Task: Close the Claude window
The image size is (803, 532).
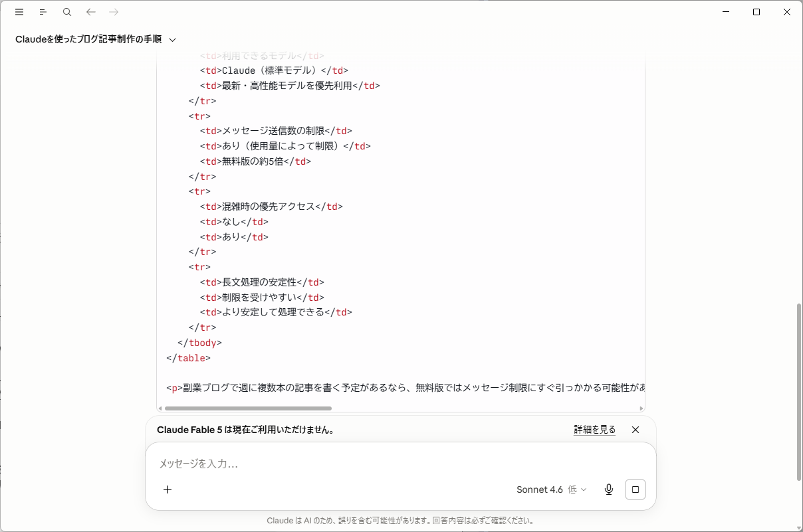Action: pos(787,12)
